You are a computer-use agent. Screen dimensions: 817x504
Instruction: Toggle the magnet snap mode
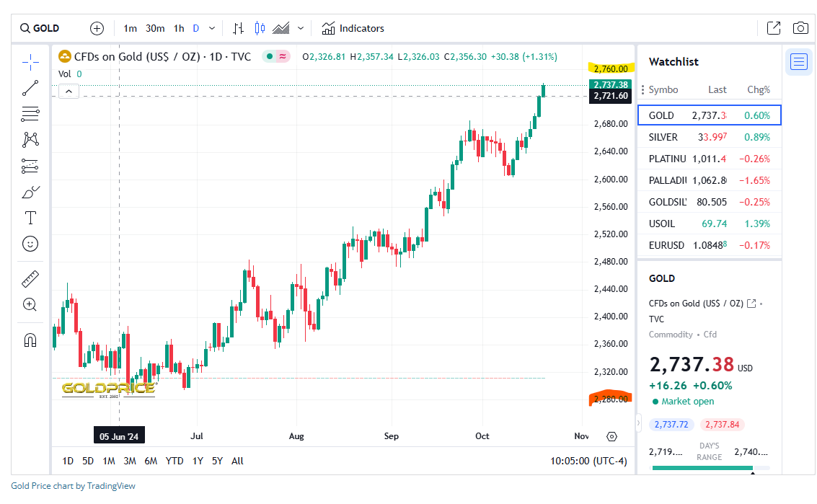30,340
